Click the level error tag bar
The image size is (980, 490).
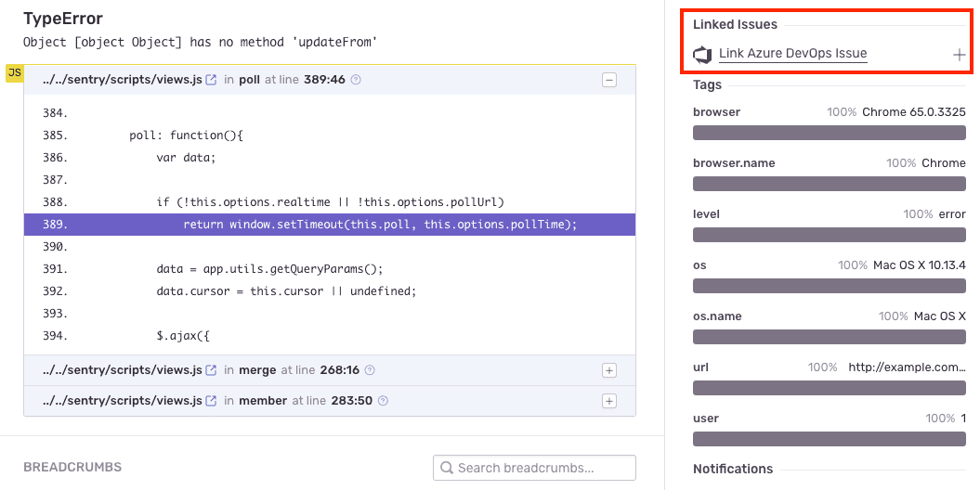coord(829,235)
